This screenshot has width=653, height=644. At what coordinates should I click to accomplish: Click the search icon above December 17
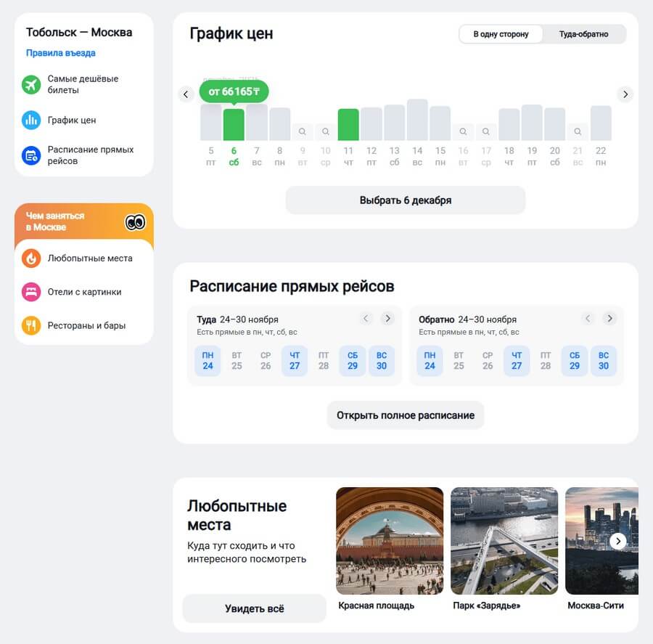[x=486, y=131]
